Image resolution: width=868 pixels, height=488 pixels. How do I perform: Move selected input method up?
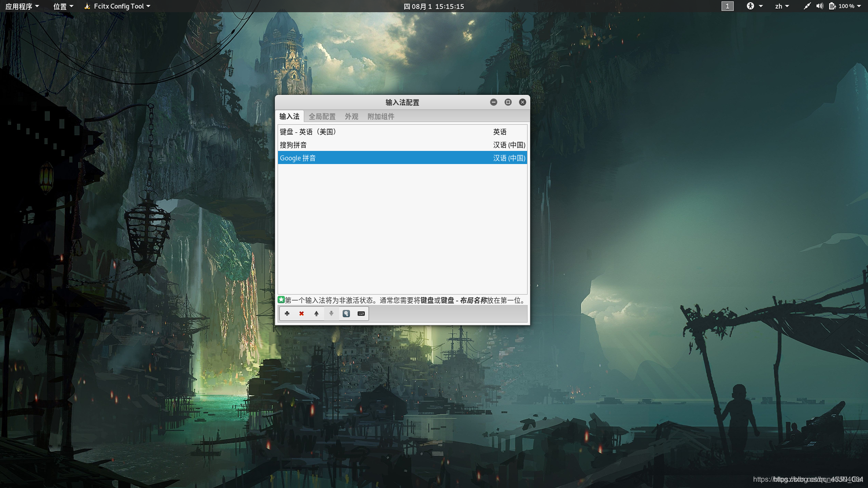pyautogui.click(x=316, y=314)
